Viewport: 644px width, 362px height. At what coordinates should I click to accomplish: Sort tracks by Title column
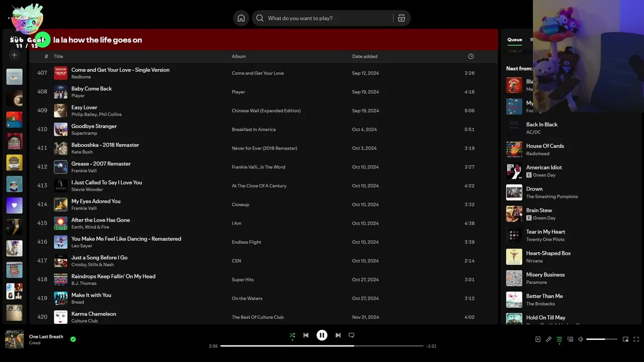58,56
